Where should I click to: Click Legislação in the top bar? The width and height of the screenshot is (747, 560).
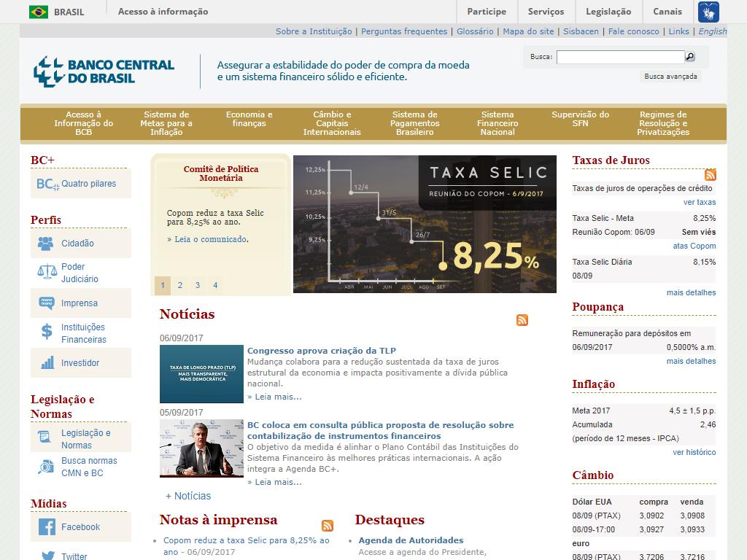tap(608, 12)
